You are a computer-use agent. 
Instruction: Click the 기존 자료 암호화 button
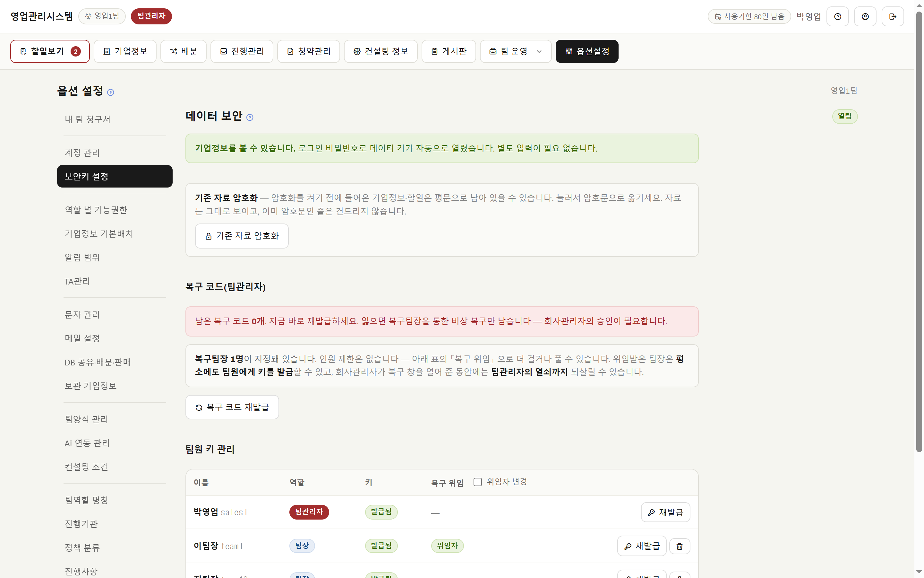point(242,236)
